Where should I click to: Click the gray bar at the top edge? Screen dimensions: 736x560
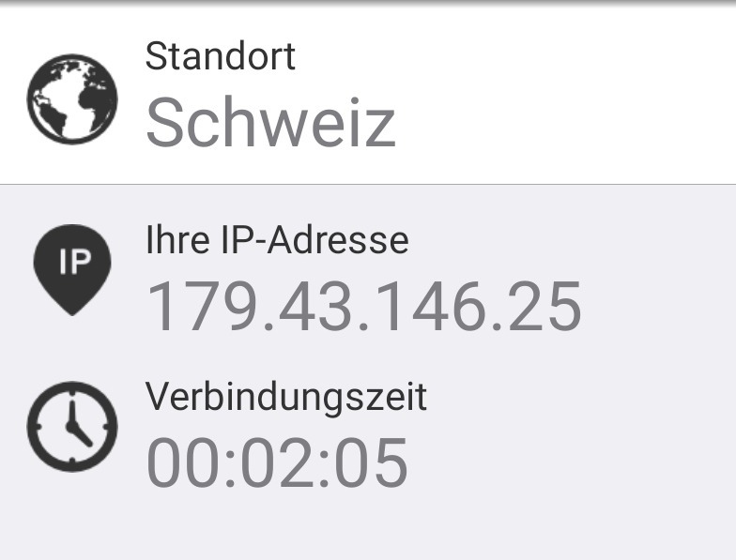[368, 4]
